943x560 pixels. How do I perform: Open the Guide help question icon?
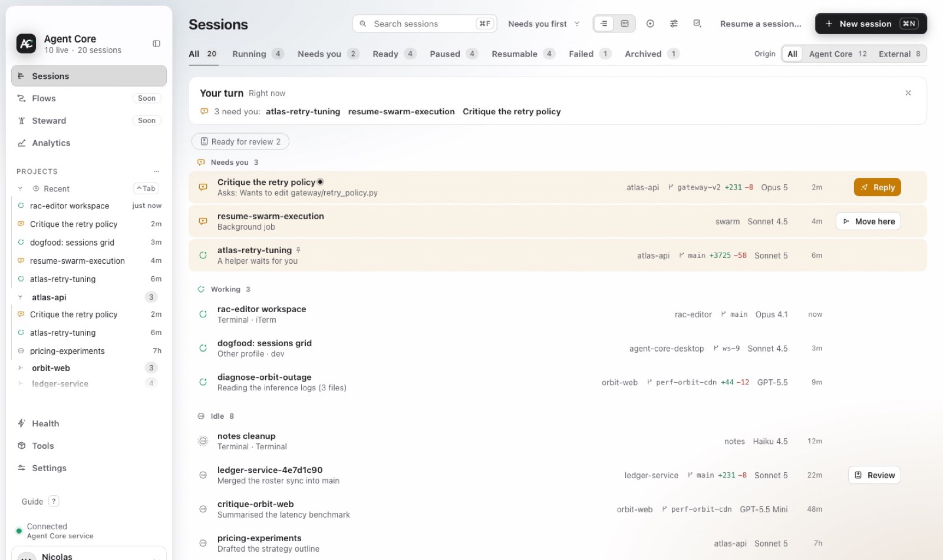(x=54, y=501)
